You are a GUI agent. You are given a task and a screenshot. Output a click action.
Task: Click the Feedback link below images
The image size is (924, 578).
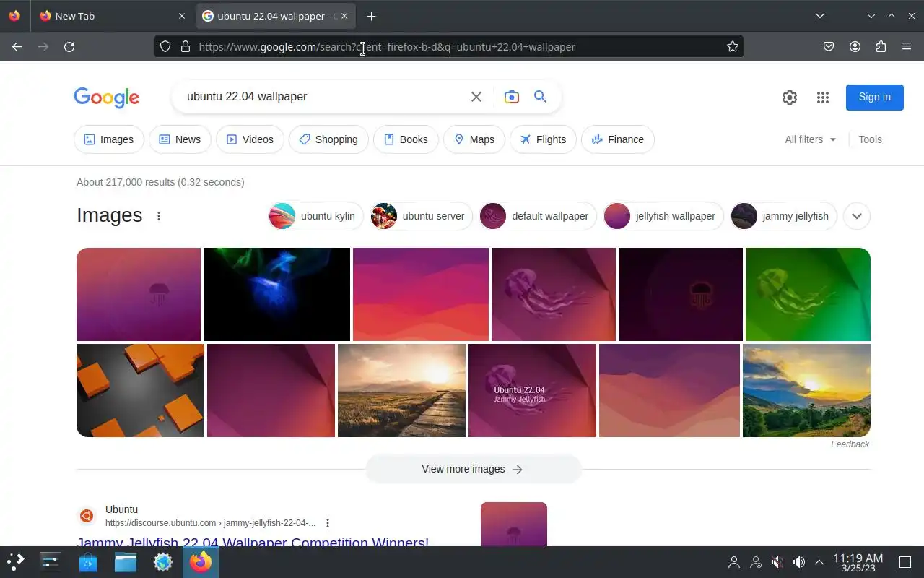point(850,444)
